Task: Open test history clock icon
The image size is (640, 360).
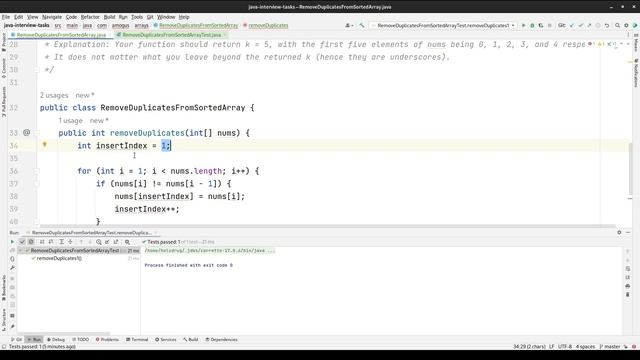Action: coord(99,242)
